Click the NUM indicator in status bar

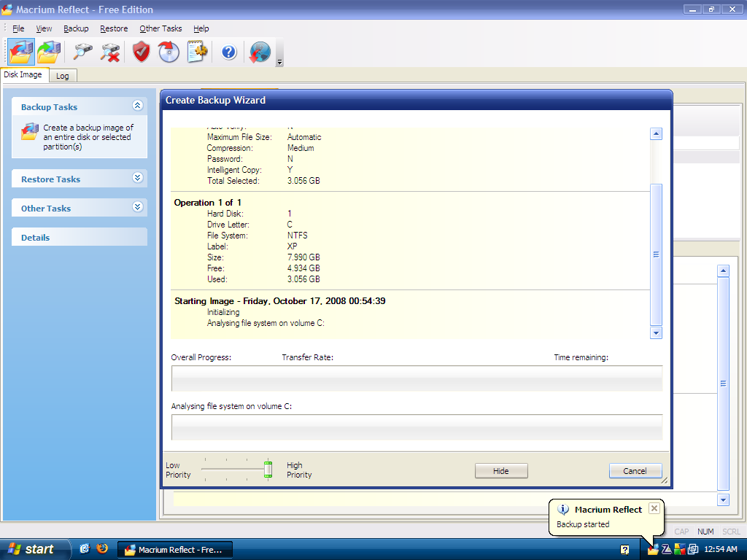point(705,532)
